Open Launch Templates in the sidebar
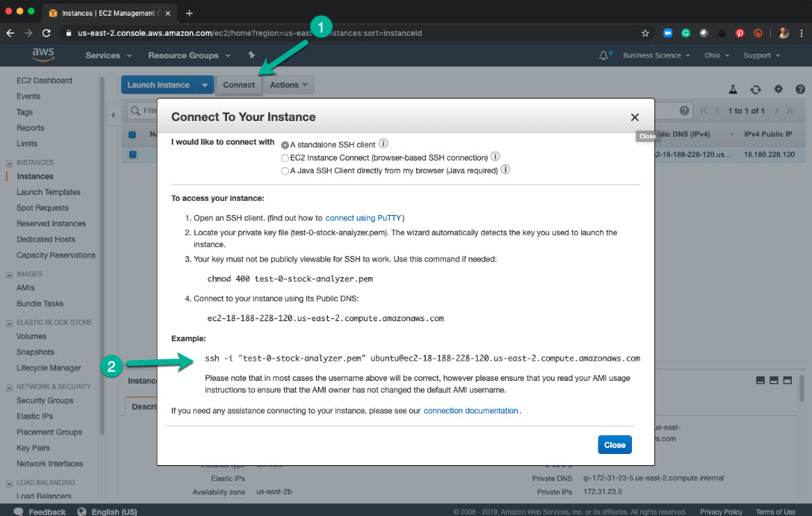The width and height of the screenshot is (812, 516). [x=48, y=192]
